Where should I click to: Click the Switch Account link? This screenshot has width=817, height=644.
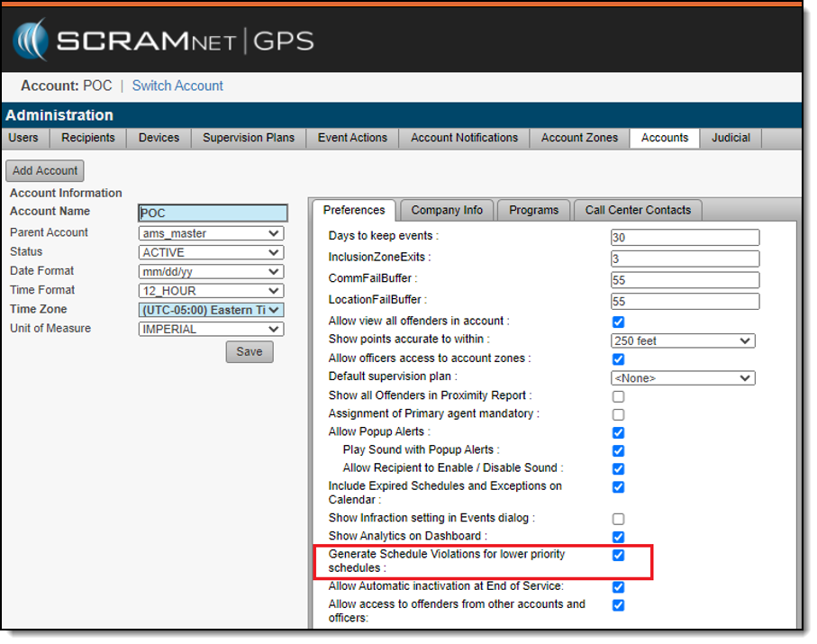(x=177, y=86)
